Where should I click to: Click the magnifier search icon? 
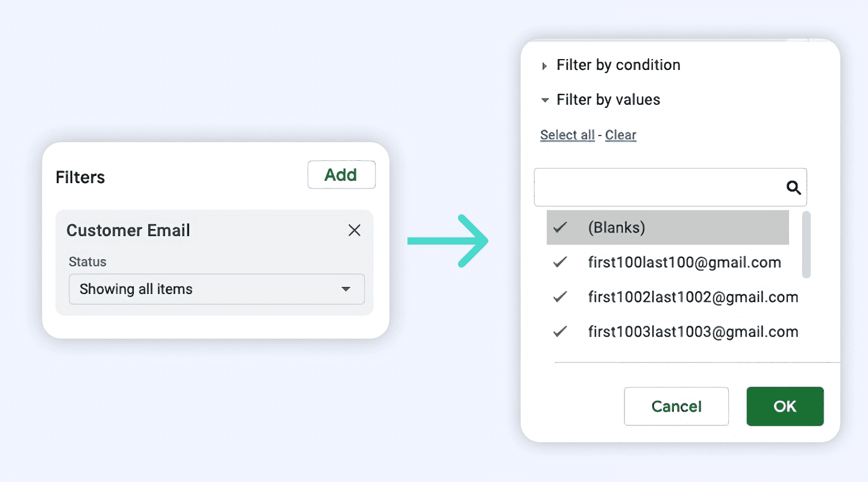coord(794,188)
